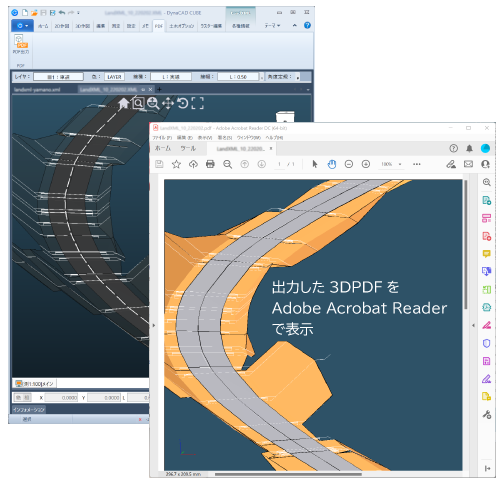
Task: Click the find text magnifier in Acrobat toolbar
Action: (228, 164)
